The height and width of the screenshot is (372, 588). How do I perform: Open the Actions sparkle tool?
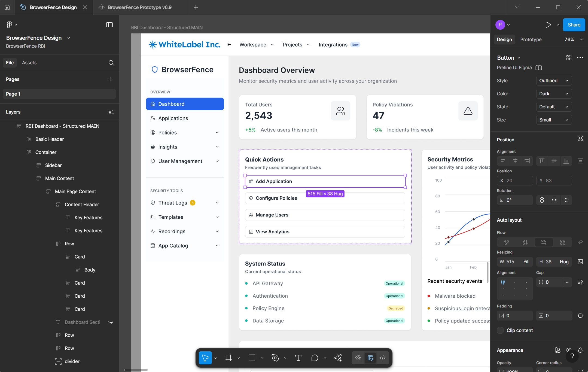click(x=338, y=358)
